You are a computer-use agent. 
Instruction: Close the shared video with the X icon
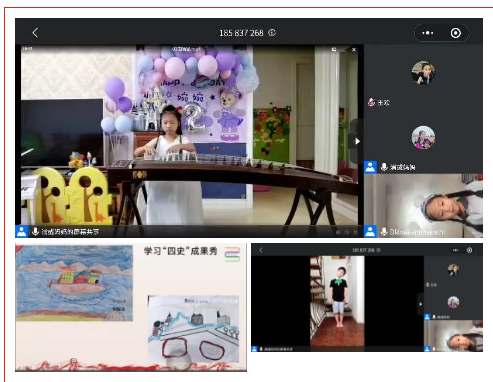354,50
